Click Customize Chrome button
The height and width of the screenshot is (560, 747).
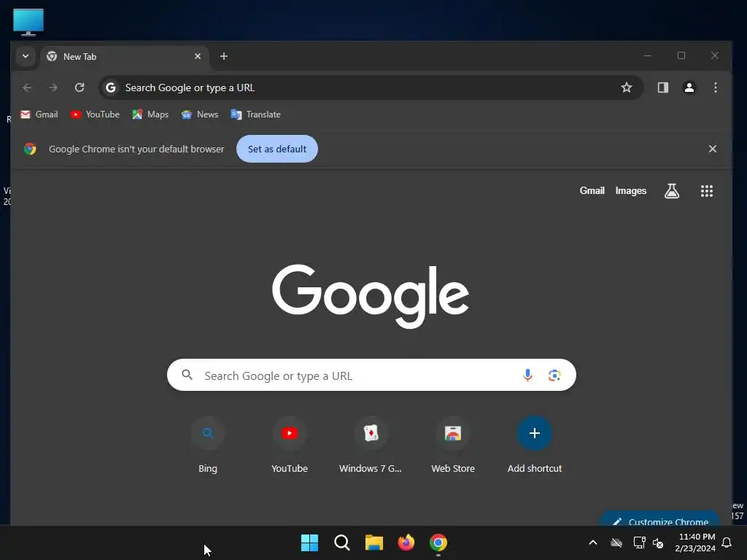pyautogui.click(x=660, y=519)
